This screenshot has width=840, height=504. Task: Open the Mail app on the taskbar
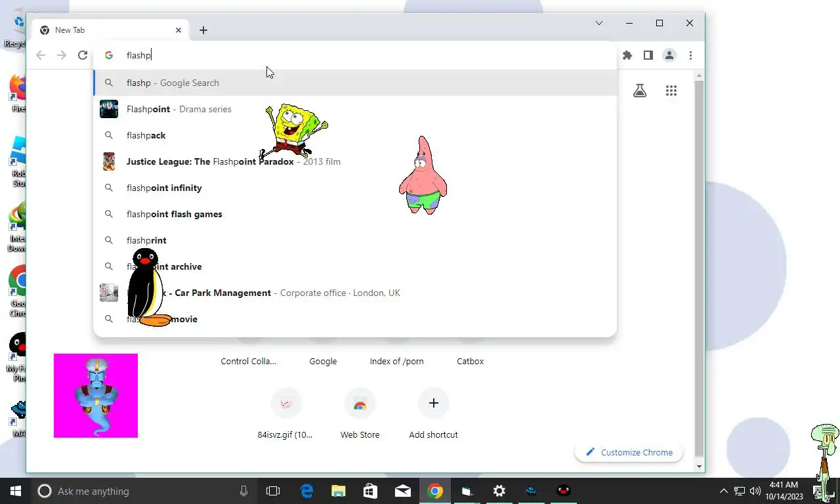(403, 491)
